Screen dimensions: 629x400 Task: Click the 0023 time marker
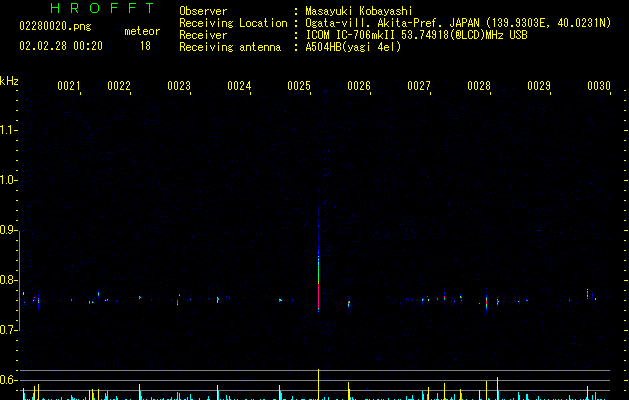point(179,85)
